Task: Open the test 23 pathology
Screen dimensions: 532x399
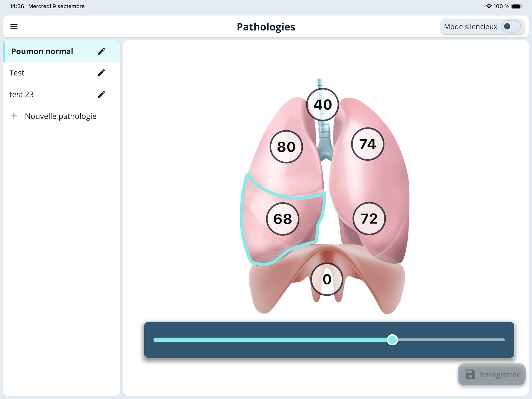Action: tap(62, 94)
